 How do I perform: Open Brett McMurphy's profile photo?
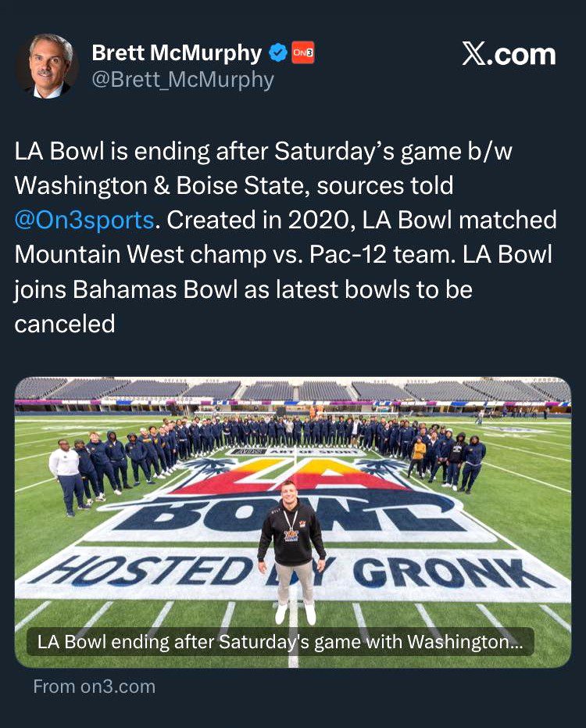[46, 66]
